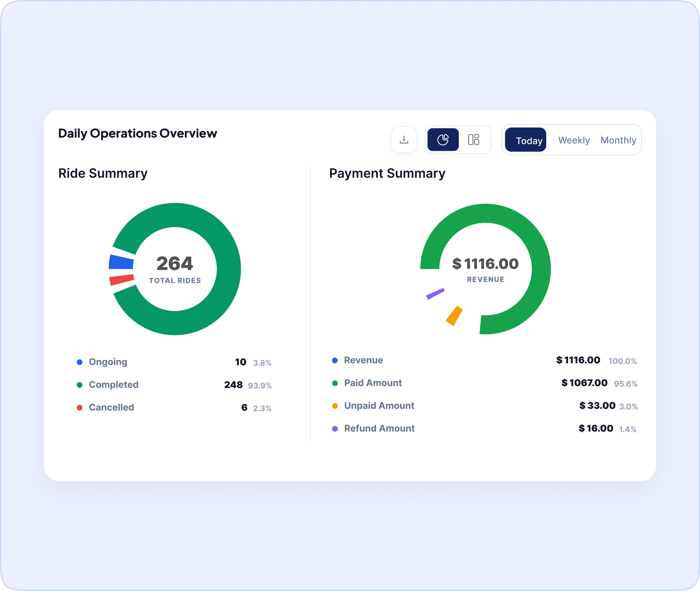Click the Ongoing blue legend dot
Viewport: 700px width, 591px height.
[x=80, y=362]
